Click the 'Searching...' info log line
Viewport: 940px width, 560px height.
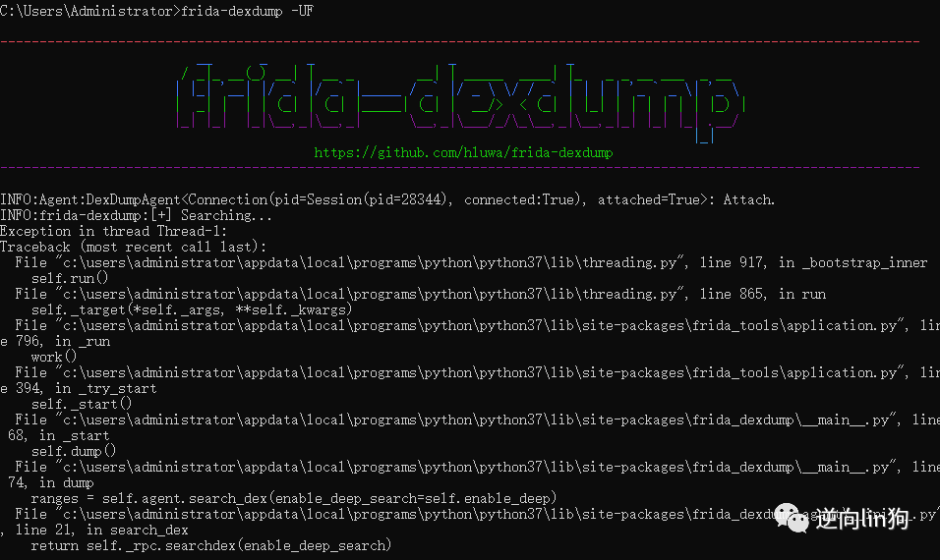coord(136,215)
